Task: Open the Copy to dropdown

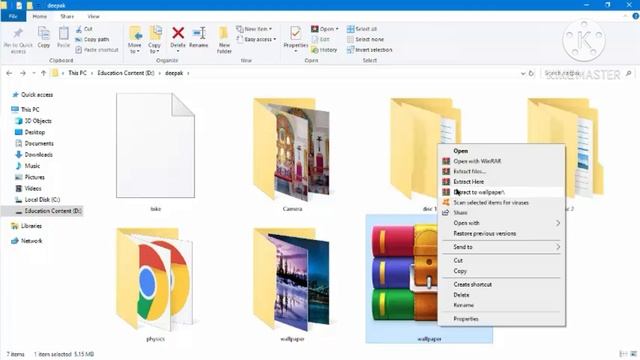Action: pos(154,40)
